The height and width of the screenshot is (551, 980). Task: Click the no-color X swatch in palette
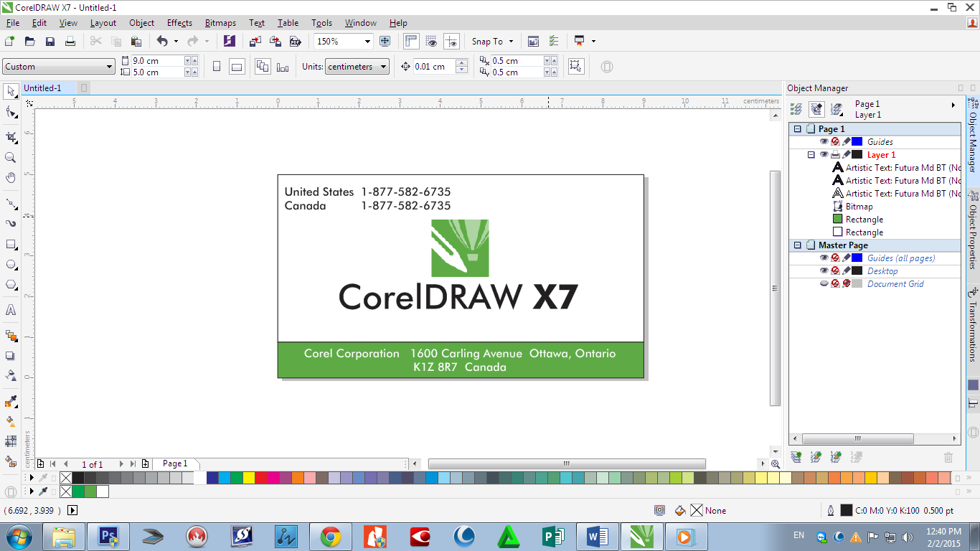pos(65,478)
